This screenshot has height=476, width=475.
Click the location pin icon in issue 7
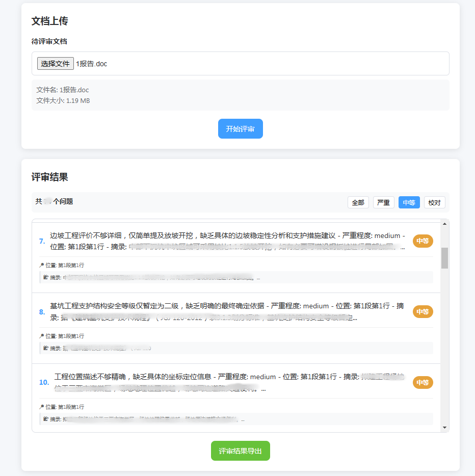coord(42,264)
